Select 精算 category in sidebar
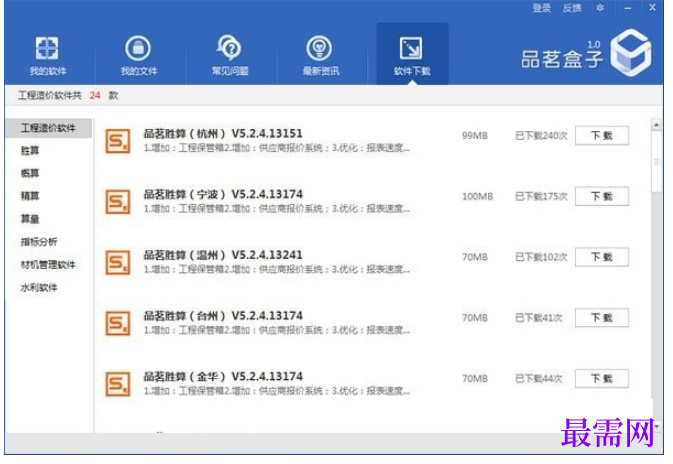The image size is (673, 464). [30, 196]
